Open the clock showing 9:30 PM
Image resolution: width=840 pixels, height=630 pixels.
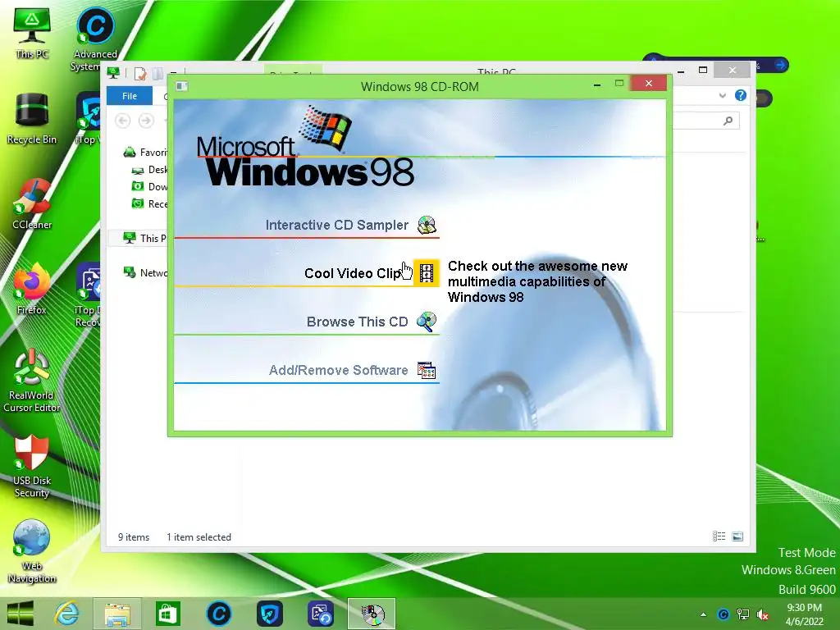804,614
